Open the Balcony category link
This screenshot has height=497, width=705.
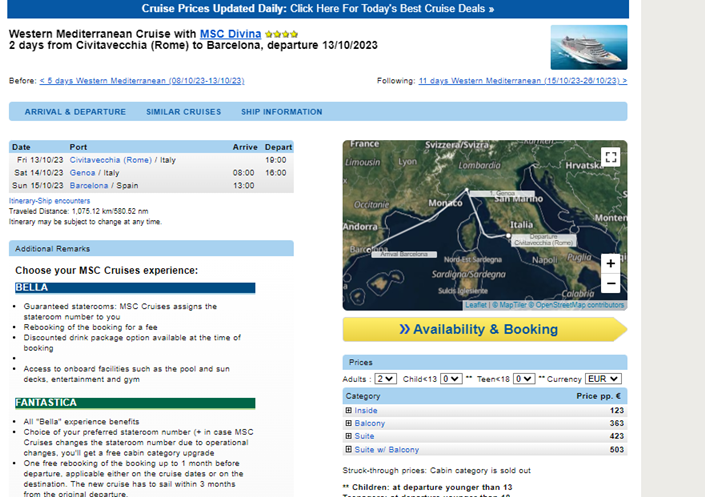click(x=370, y=423)
